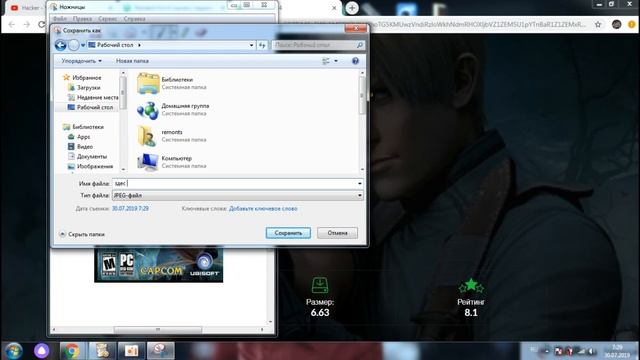Viewport: 640px width, 360px height.
Task: Open the purple Alice assistant taskbar icon
Action: tap(41, 351)
